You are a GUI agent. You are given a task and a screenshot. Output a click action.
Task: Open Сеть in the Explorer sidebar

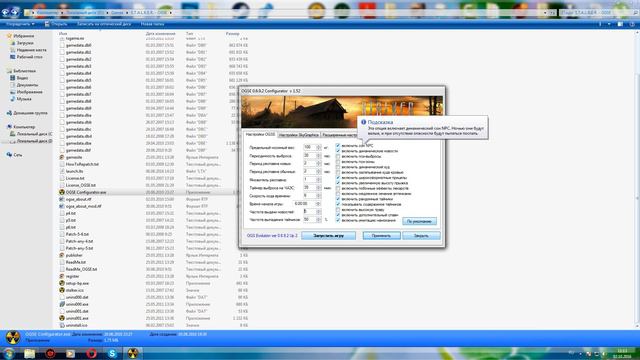tap(18, 155)
